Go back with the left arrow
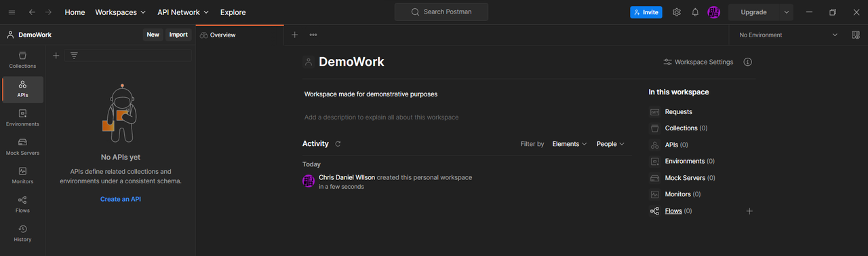The image size is (868, 256). tap(31, 12)
